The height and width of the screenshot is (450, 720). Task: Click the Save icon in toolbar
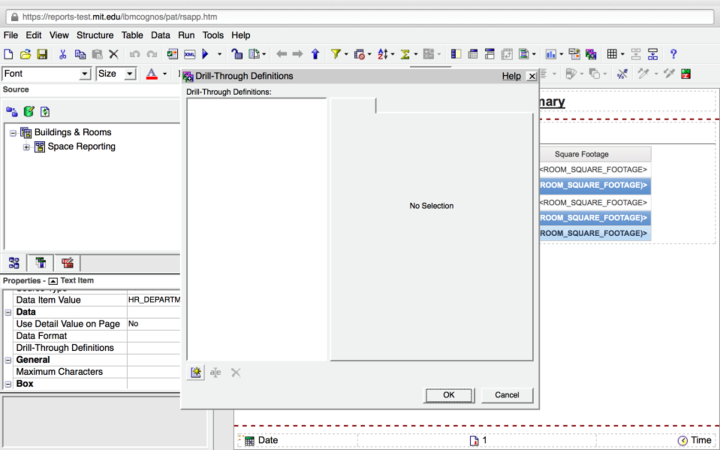[42, 54]
